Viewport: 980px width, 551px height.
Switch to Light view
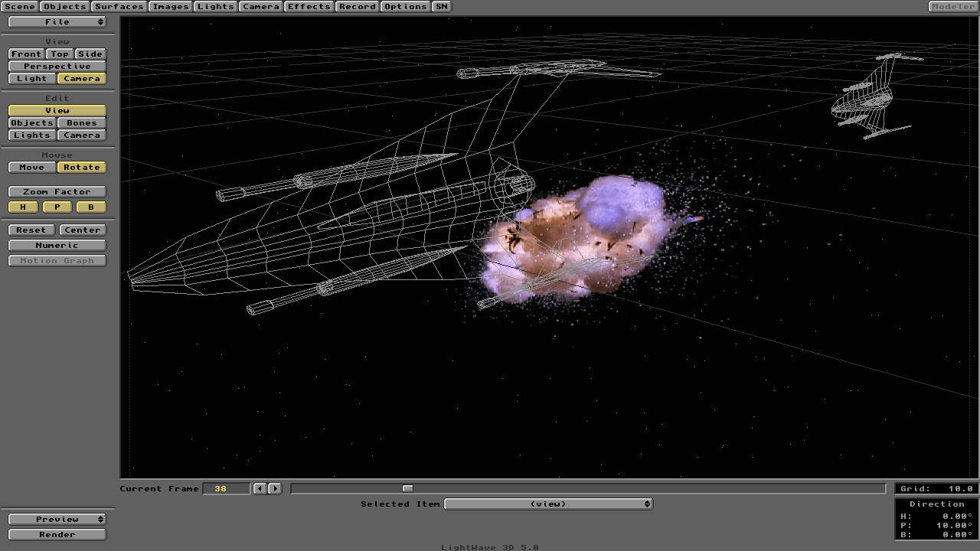(x=31, y=79)
